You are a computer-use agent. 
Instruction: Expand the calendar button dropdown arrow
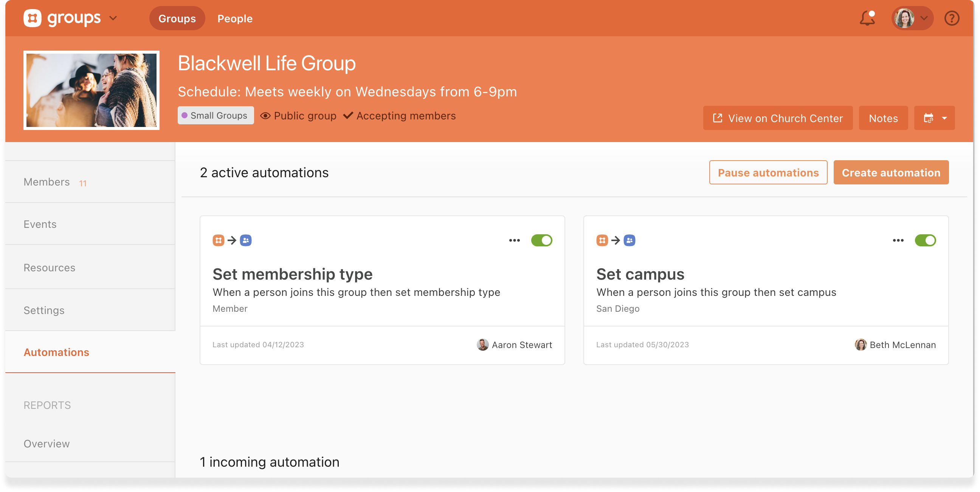click(x=944, y=118)
